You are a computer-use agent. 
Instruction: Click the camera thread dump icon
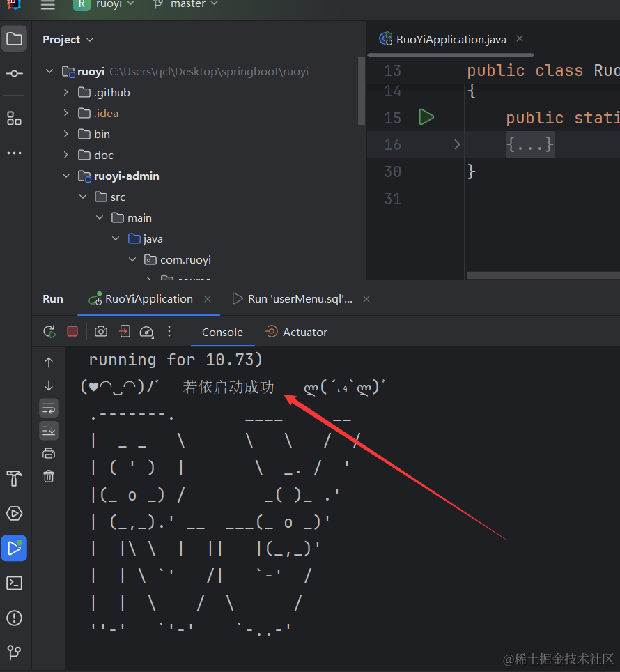pyautogui.click(x=101, y=332)
